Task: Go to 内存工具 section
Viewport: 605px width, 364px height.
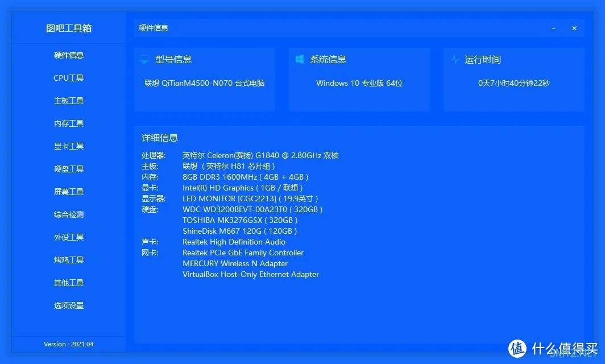Action: click(x=69, y=123)
